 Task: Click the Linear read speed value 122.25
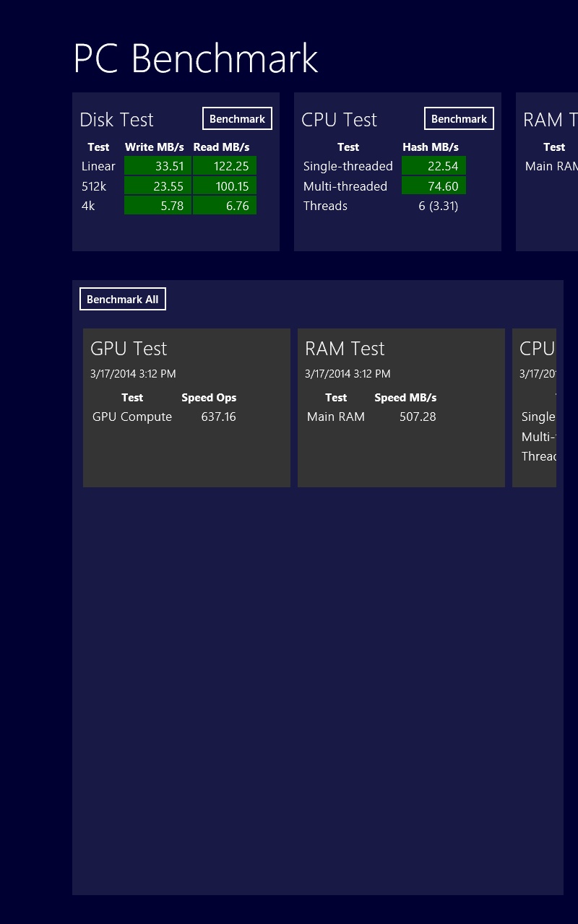(225, 166)
